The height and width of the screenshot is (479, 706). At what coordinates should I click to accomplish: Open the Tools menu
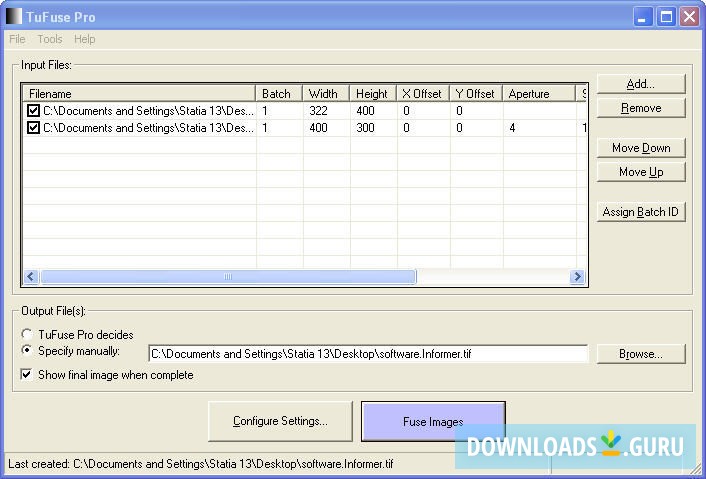point(50,39)
